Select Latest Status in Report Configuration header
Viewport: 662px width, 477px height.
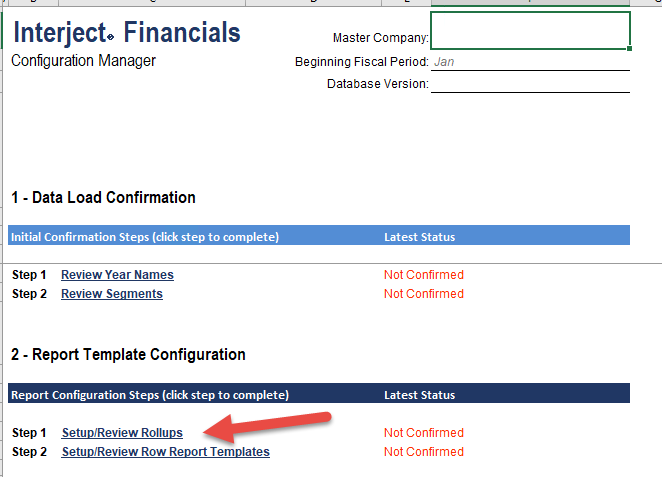pyautogui.click(x=420, y=395)
